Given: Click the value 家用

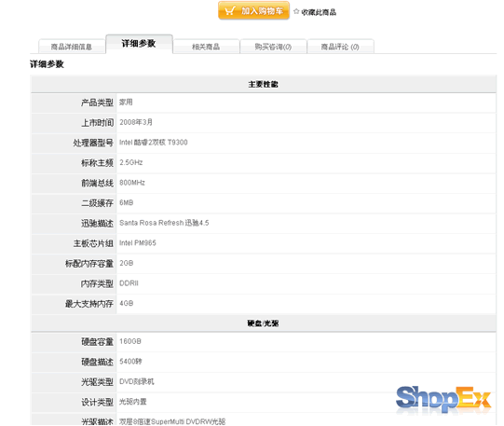Looking at the screenshot, I should pos(126,103).
